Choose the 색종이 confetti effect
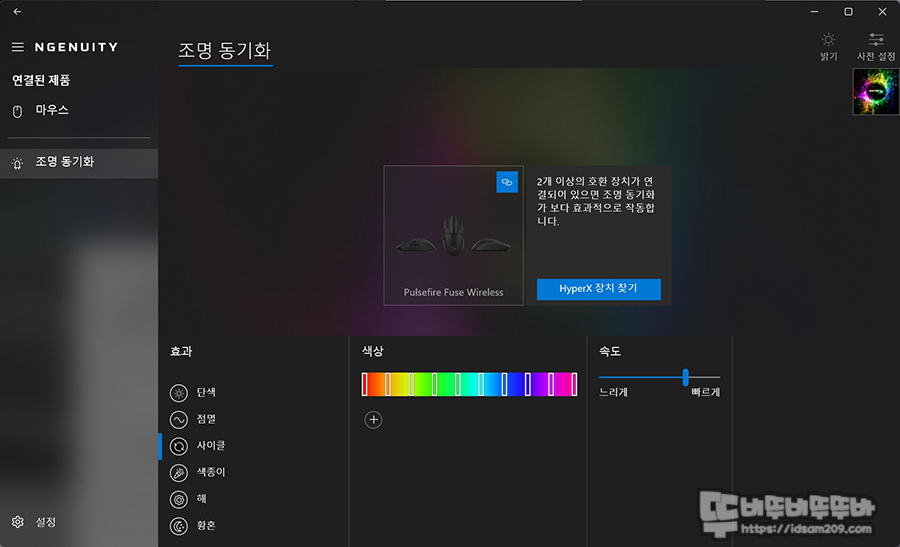 (x=197, y=472)
